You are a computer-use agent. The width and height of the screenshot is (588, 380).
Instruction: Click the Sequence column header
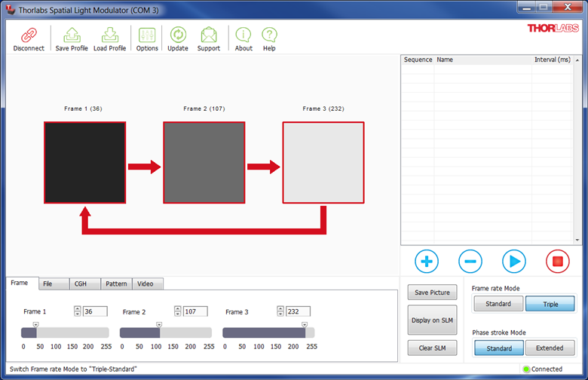pyautogui.click(x=418, y=60)
